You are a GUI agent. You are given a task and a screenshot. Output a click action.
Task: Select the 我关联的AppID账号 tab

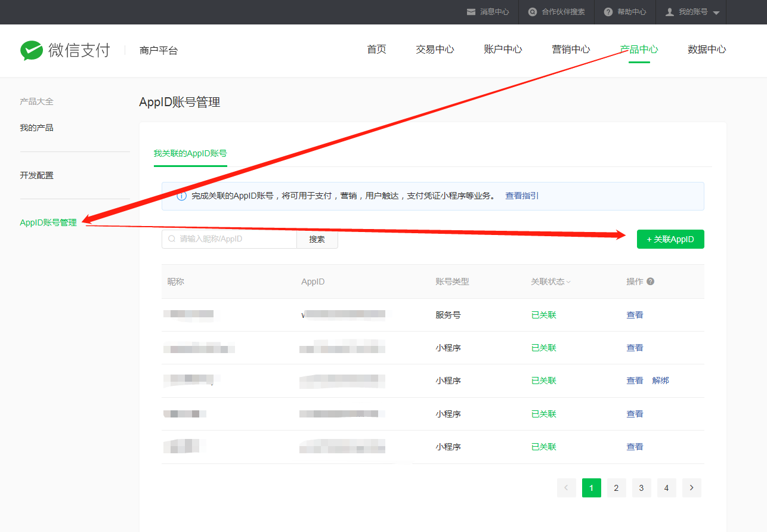(190, 153)
